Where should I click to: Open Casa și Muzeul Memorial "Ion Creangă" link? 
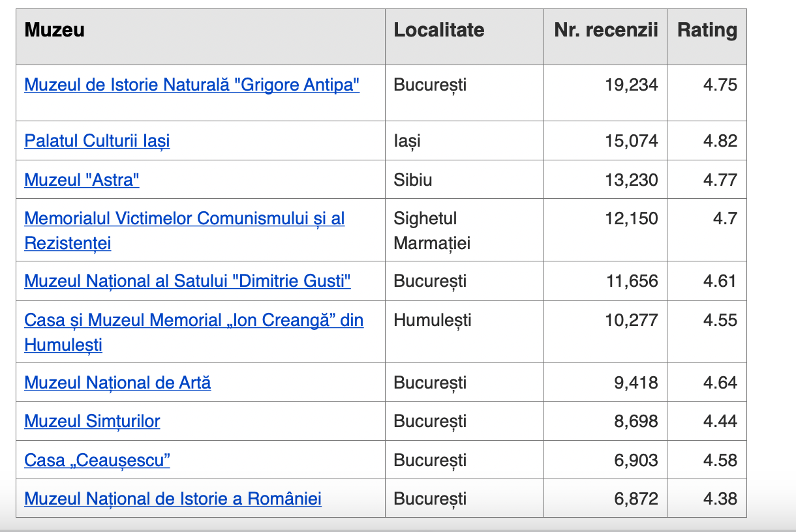(x=194, y=320)
